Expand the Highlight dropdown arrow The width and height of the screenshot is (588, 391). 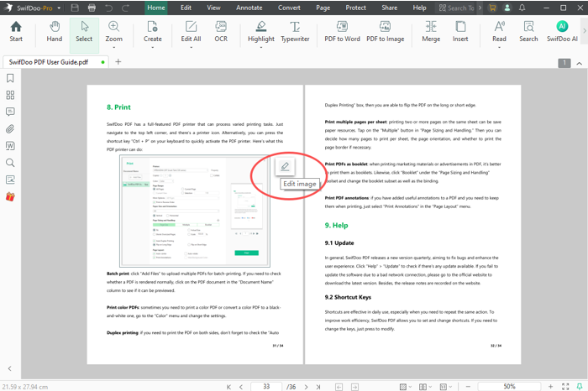[x=261, y=48]
